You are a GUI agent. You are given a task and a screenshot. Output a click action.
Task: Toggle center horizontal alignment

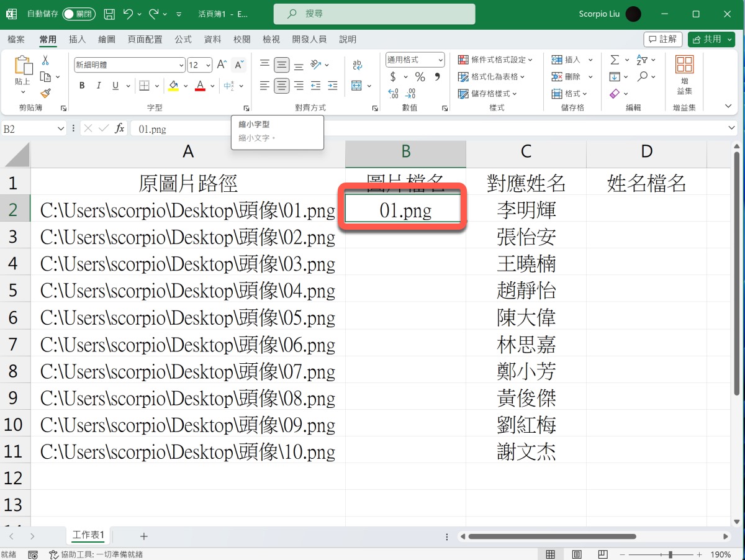coord(282,86)
